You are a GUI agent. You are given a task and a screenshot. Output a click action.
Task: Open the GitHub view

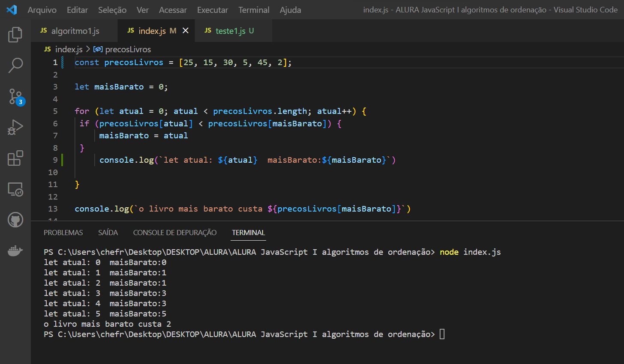15,220
